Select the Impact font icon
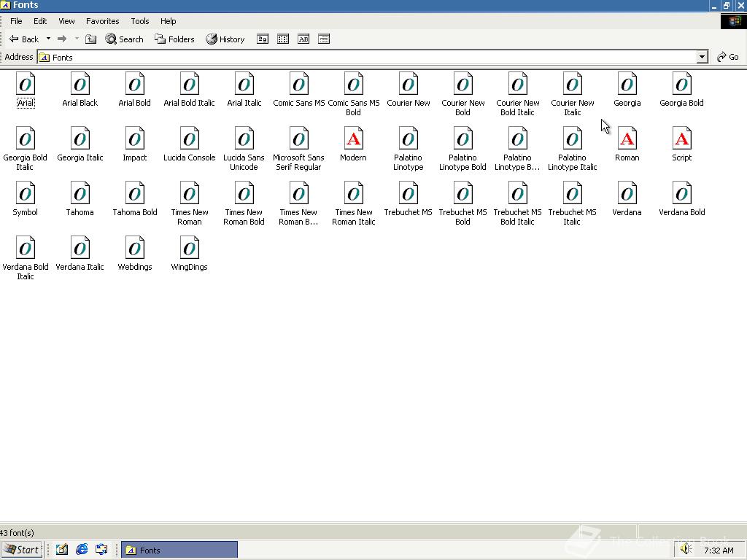This screenshot has height=560, width=747. pyautogui.click(x=135, y=139)
